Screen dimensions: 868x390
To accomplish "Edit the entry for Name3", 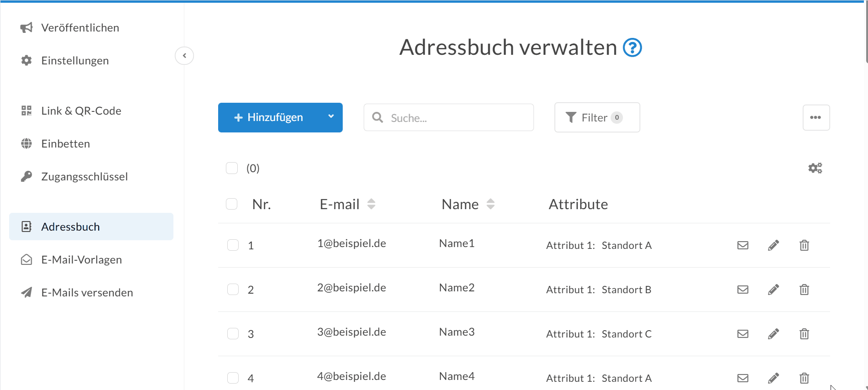I will (x=774, y=334).
